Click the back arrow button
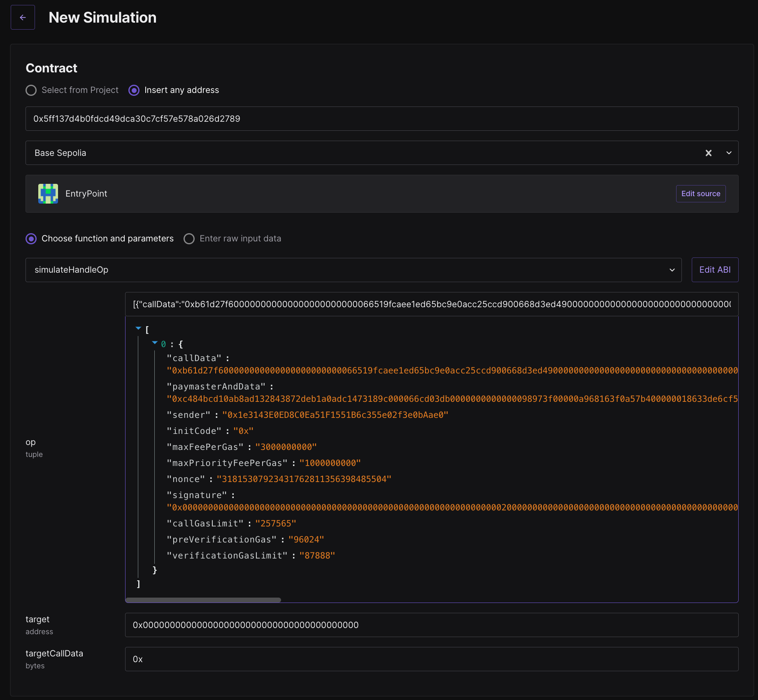This screenshot has height=700, width=758. pos(23,17)
